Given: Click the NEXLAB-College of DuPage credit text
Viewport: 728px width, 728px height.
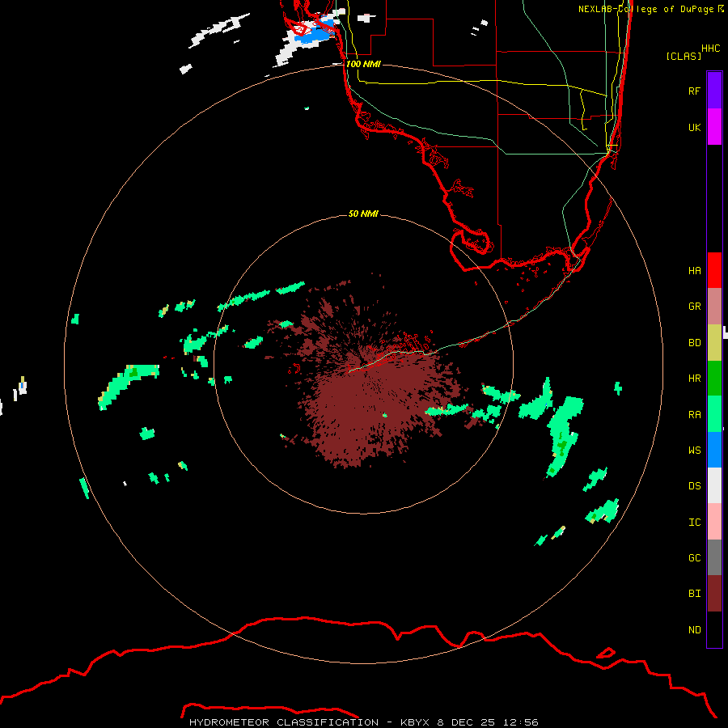Looking at the screenshot, I should pos(645,9).
